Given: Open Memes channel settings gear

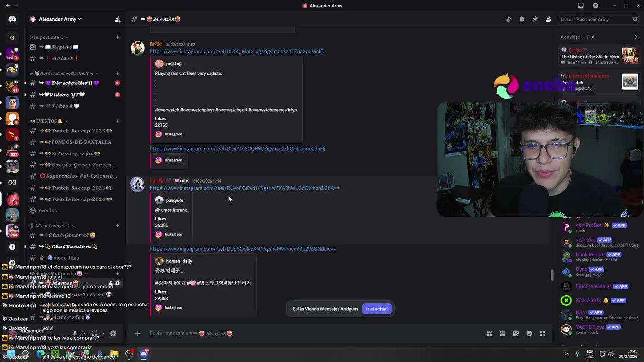Looking at the screenshot, I should tap(118, 283).
